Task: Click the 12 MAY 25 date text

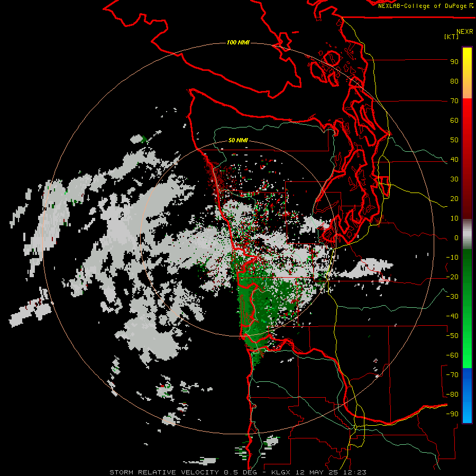Action: [317, 472]
